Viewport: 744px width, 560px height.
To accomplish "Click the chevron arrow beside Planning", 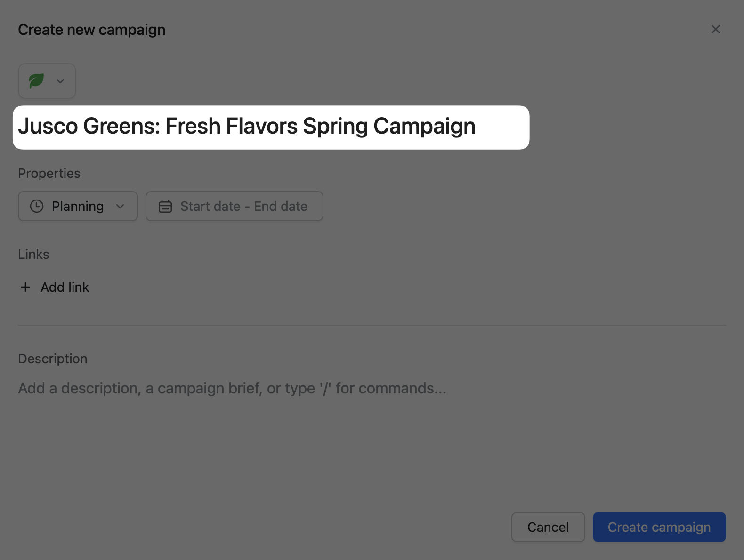I will (120, 206).
